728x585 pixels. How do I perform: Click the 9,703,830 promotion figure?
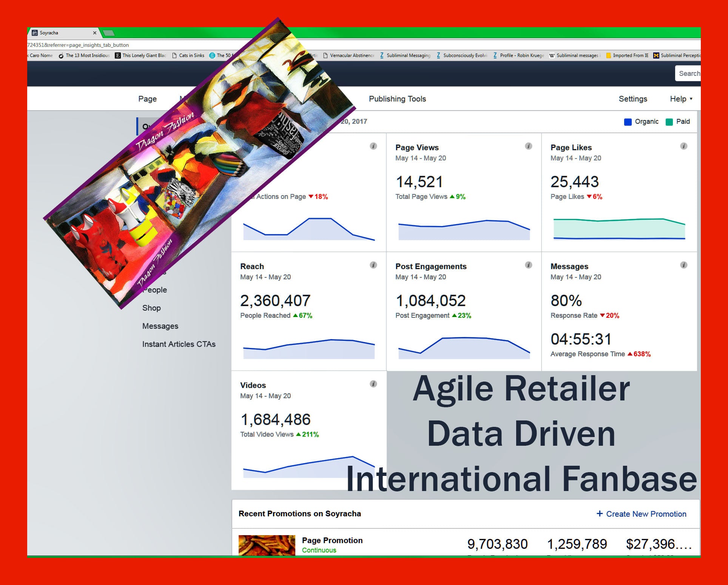(497, 544)
